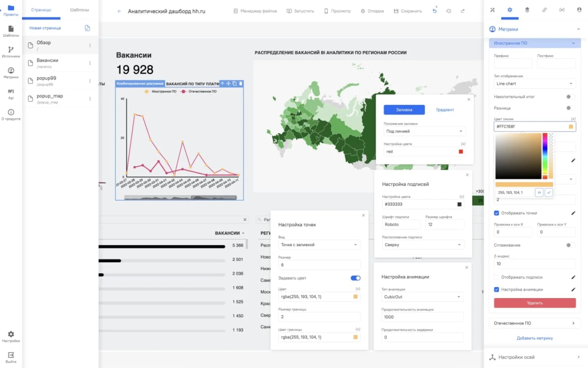Edit point display settings pencil icon
This screenshot has height=368, width=588.
pos(573,213)
